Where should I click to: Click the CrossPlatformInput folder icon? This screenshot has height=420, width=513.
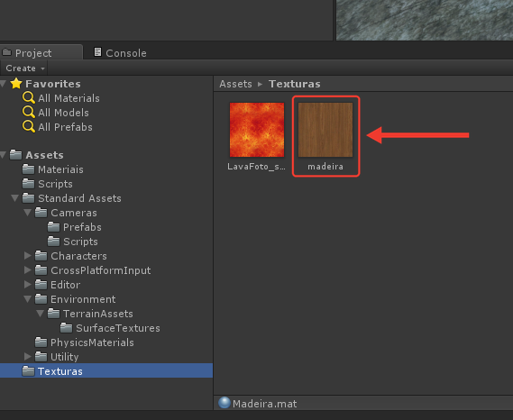coord(41,269)
